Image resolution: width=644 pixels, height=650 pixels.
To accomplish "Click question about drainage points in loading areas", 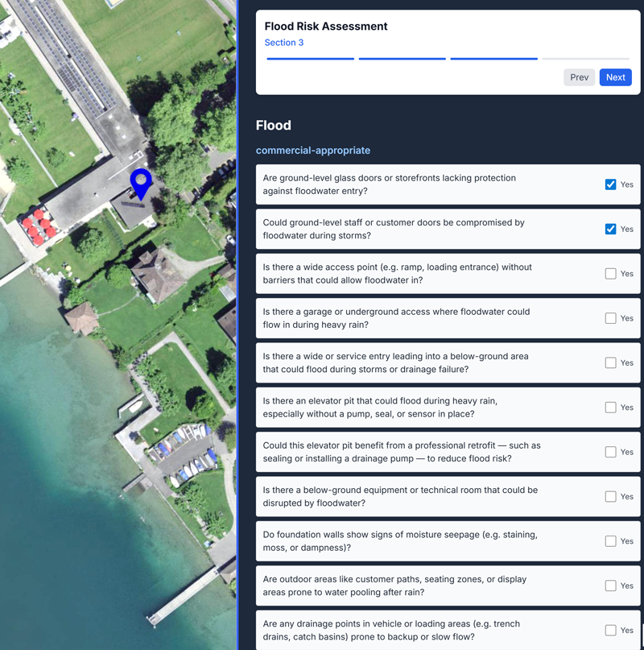I will (x=391, y=630).
